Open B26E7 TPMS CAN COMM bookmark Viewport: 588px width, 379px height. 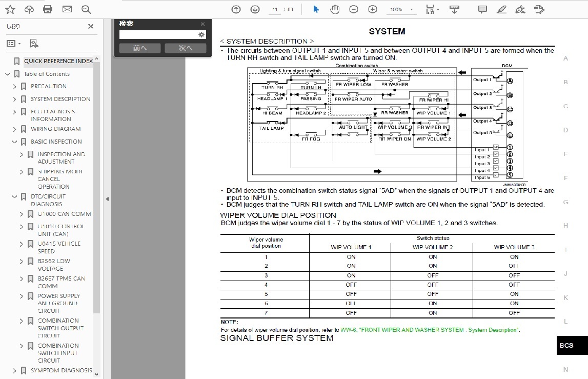[61, 282]
